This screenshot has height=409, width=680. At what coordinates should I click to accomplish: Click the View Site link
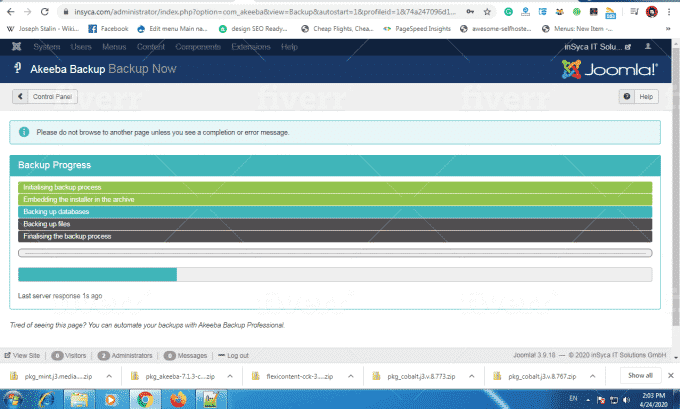[22, 355]
